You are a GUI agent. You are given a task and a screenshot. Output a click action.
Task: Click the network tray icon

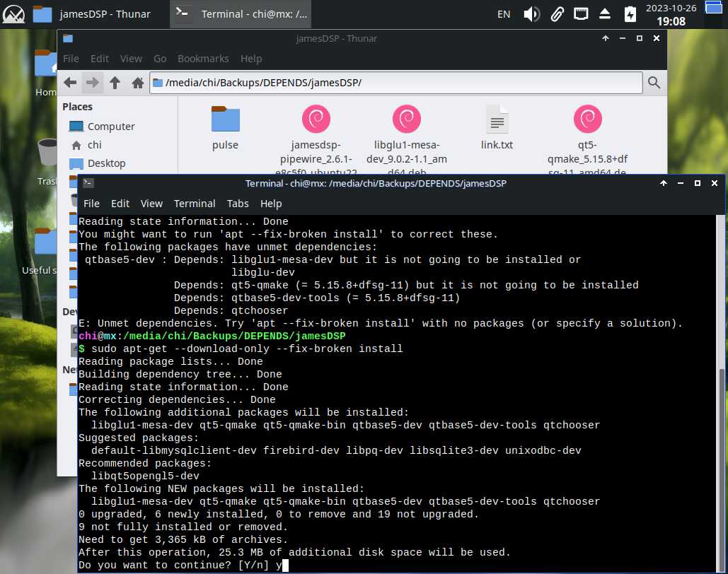(x=581, y=14)
